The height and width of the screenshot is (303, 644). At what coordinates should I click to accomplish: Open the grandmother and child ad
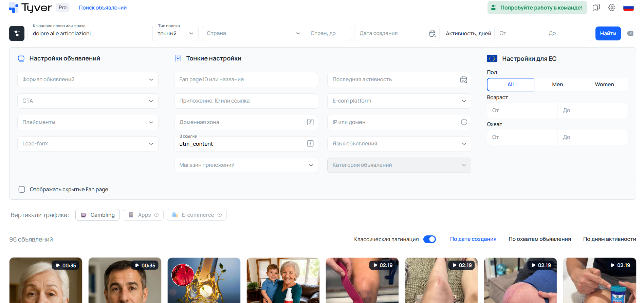283,280
